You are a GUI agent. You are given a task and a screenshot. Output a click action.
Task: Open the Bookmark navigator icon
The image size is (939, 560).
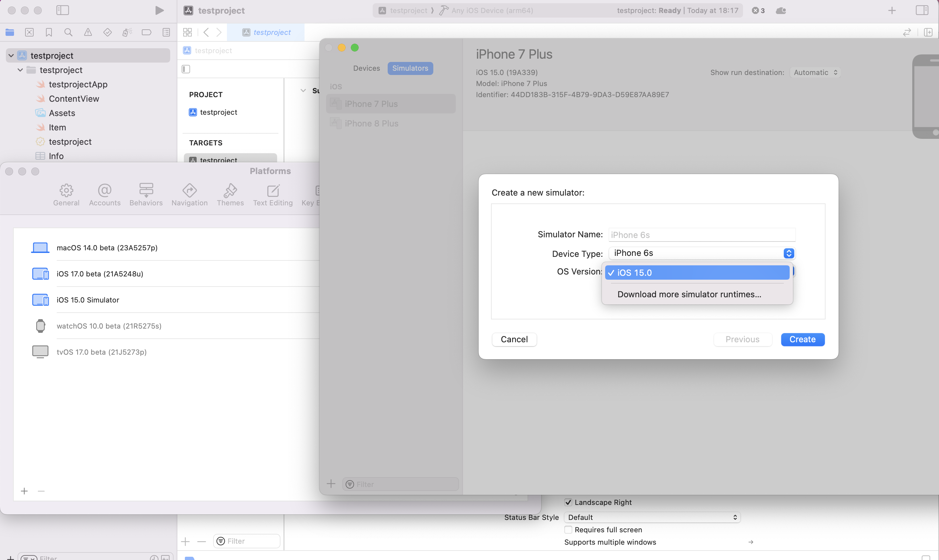click(49, 33)
